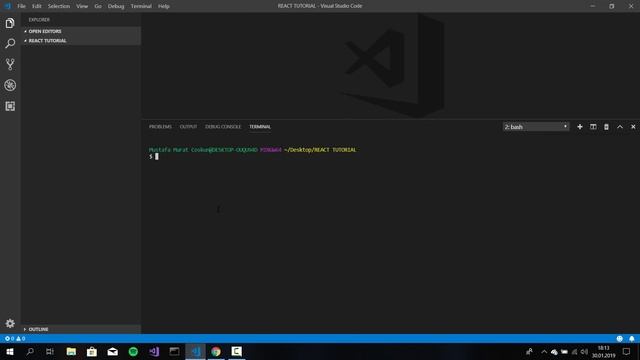This screenshot has width=640, height=360.
Task: Show hidden system tray icons
Action: [544, 351]
